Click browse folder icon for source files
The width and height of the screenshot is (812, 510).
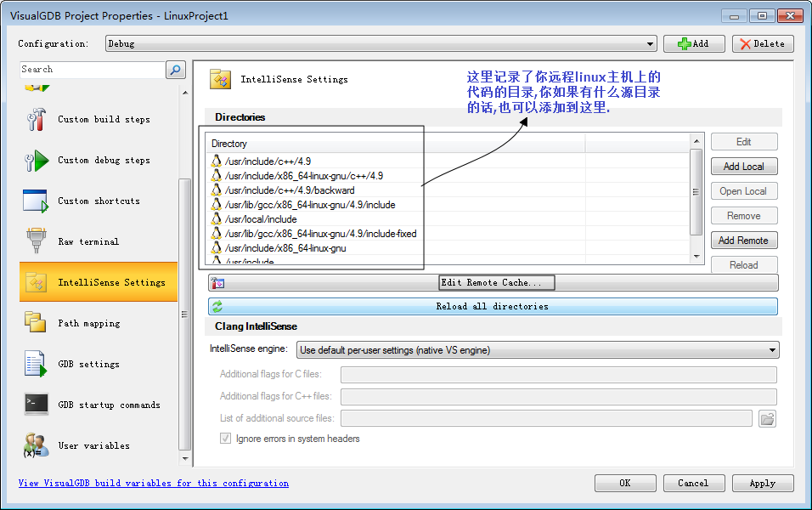pos(767,419)
